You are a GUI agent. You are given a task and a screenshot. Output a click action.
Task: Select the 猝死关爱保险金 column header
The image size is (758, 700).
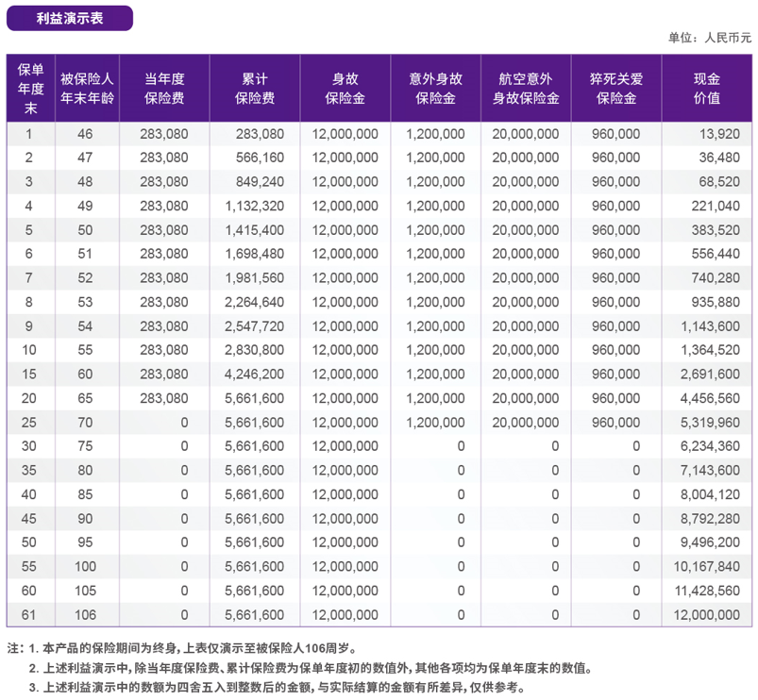click(616, 89)
